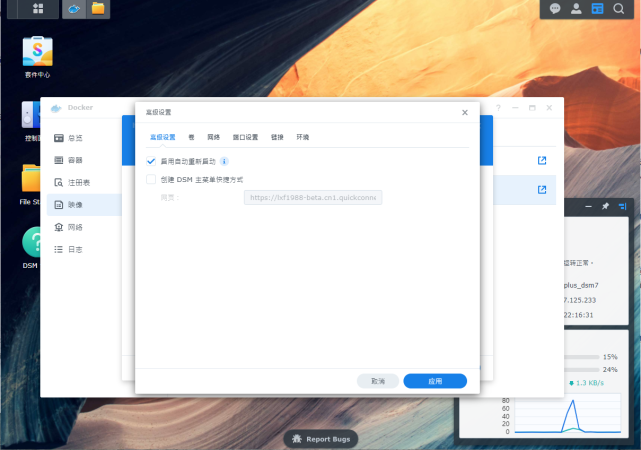Click the CPU usage bar showing 15%
Screen dimensions: 641x450
[x=581, y=357]
